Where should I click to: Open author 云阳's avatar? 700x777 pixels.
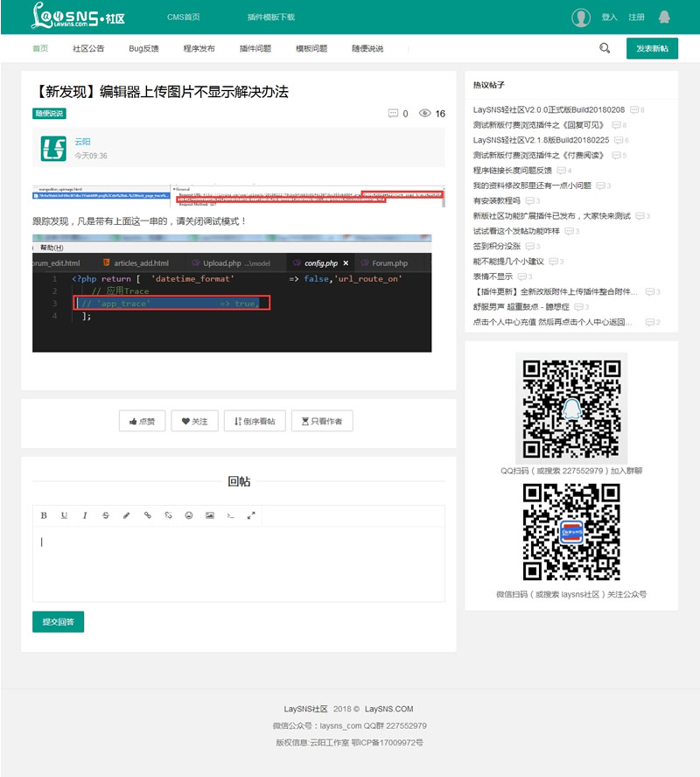(x=53, y=149)
